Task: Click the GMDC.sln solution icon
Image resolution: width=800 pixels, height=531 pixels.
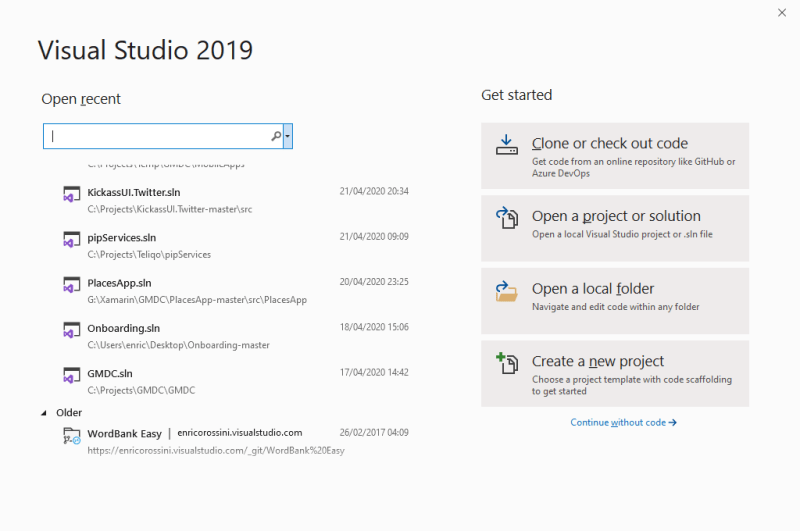Action: [x=71, y=375]
